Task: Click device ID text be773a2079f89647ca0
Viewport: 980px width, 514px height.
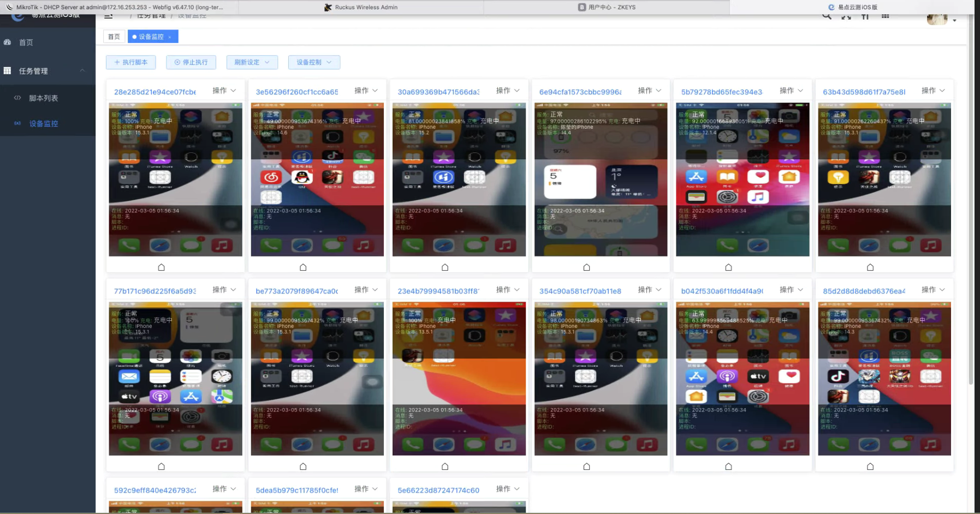Action: (297, 291)
